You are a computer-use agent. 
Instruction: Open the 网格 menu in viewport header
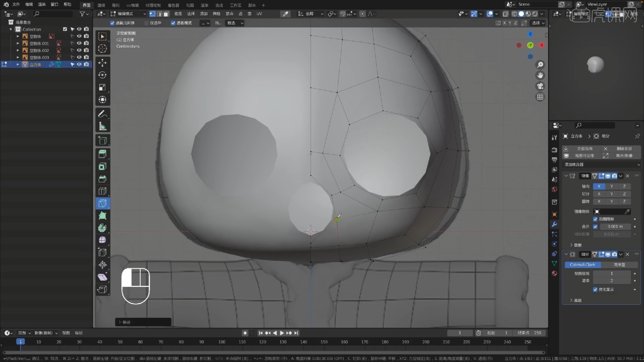217,14
